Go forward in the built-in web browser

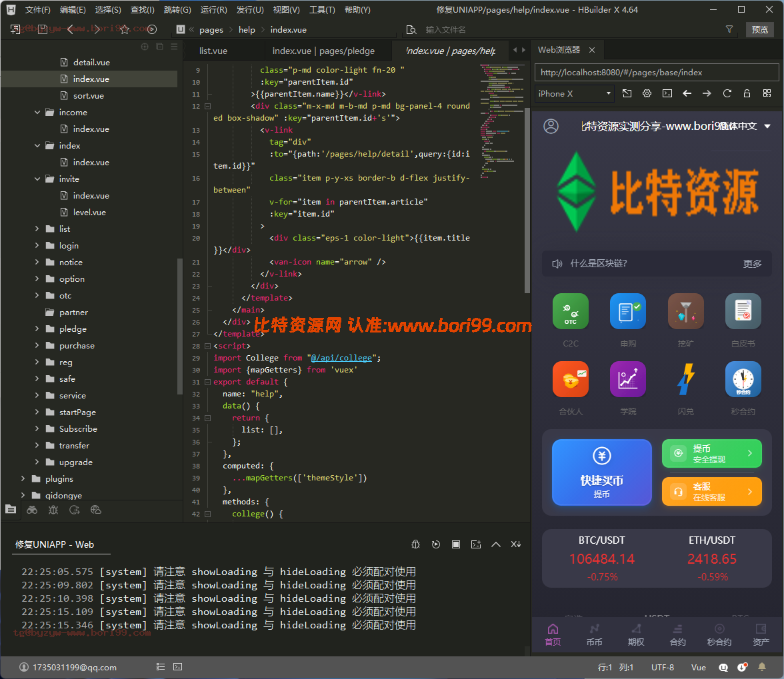[x=707, y=93]
